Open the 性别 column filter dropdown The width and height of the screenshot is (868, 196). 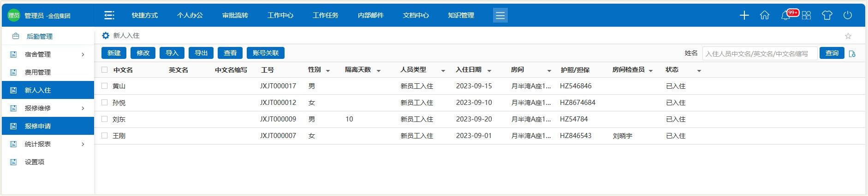tap(328, 70)
